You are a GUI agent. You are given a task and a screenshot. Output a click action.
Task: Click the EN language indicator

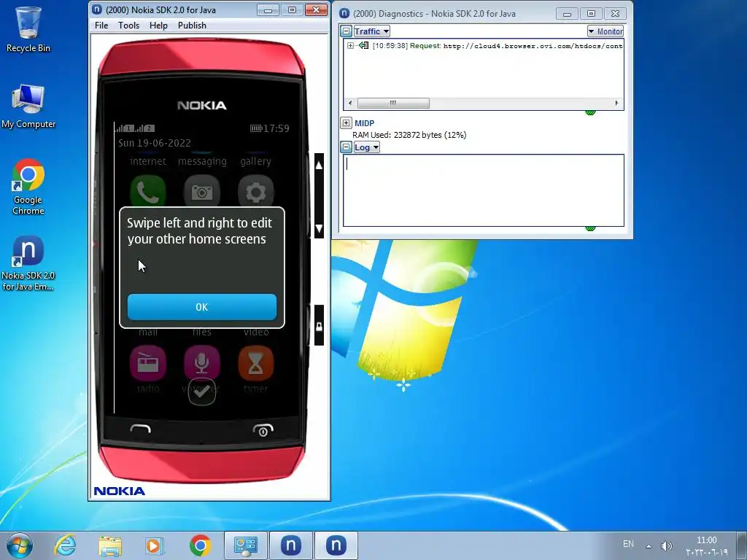628,544
